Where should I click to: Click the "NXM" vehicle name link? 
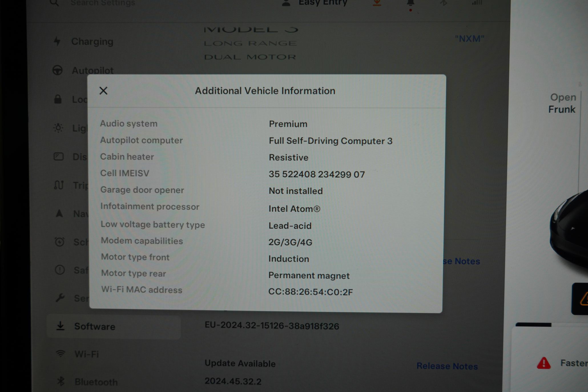[470, 39]
